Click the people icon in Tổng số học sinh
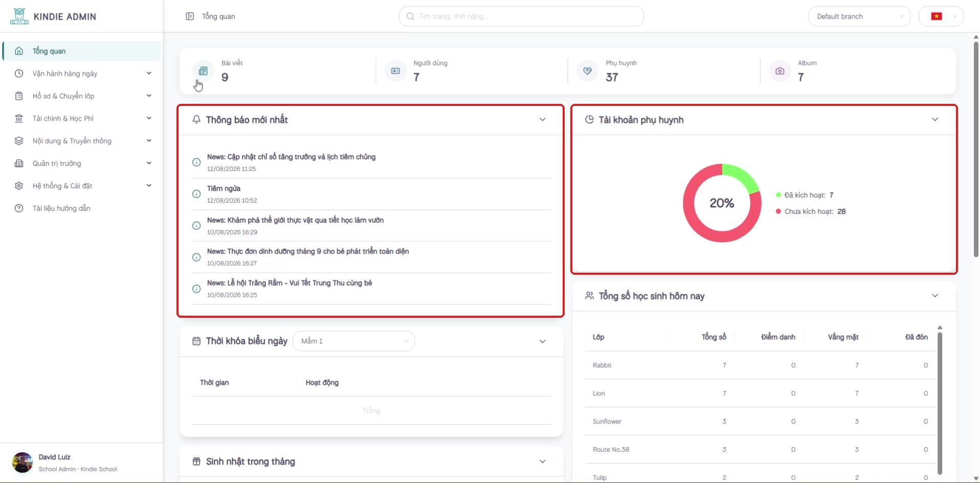The height and width of the screenshot is (483, 980). click(x=589, y=296)
